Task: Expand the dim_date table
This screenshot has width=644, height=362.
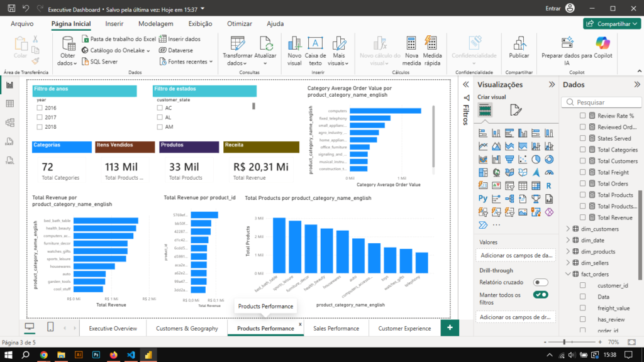Action: click(x=569, y=240)
